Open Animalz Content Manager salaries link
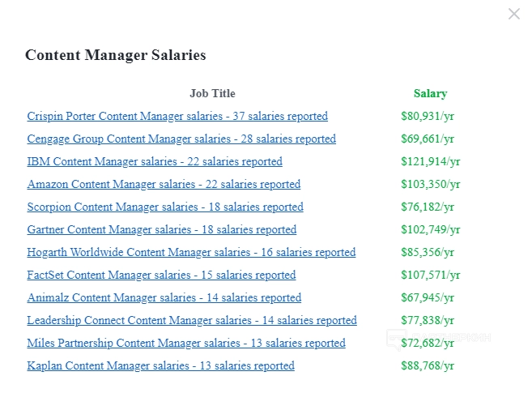 pos(164,298)
